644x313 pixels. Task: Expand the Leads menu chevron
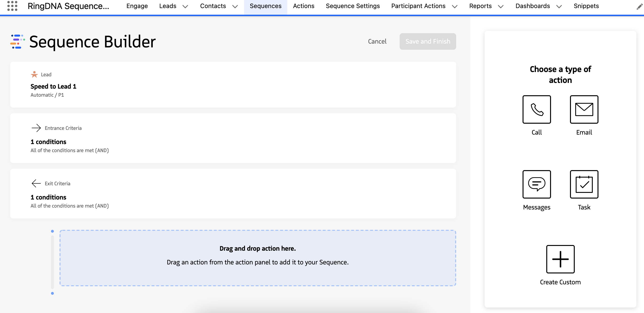click(185, 6)
